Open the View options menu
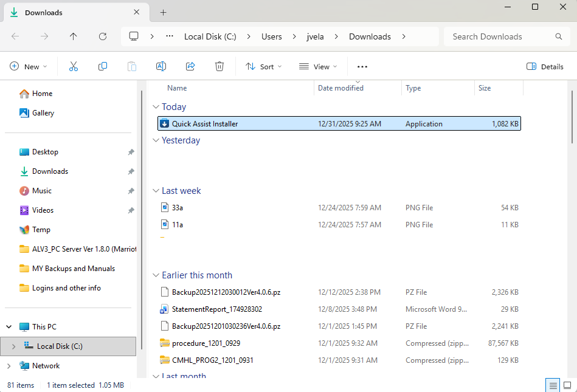Screen dimensions: 577x392 tap(316, 67)
